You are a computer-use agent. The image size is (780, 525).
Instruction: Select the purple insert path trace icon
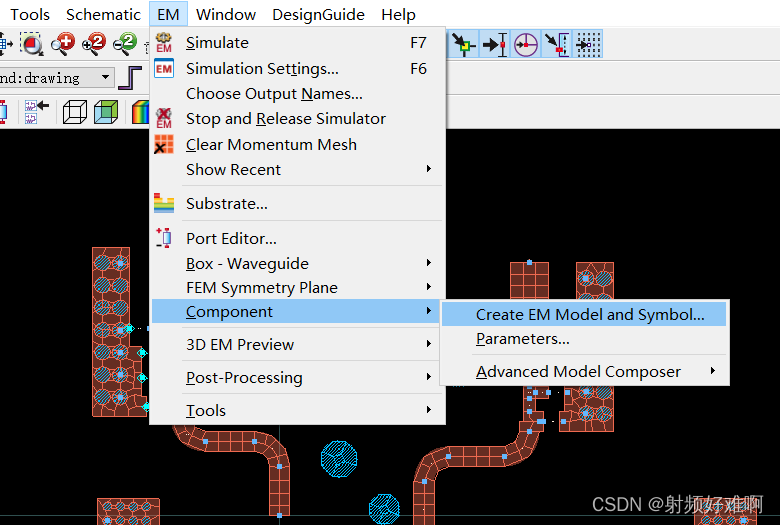[130, 78]
